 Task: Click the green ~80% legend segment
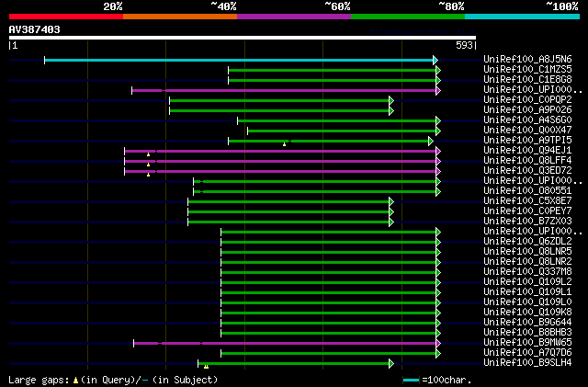point(408,17)
